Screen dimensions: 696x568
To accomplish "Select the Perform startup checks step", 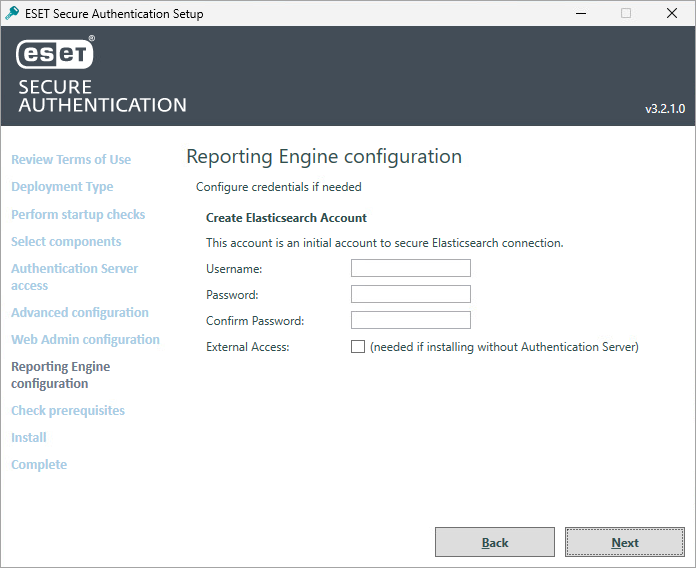I will (x=78, y=214).
